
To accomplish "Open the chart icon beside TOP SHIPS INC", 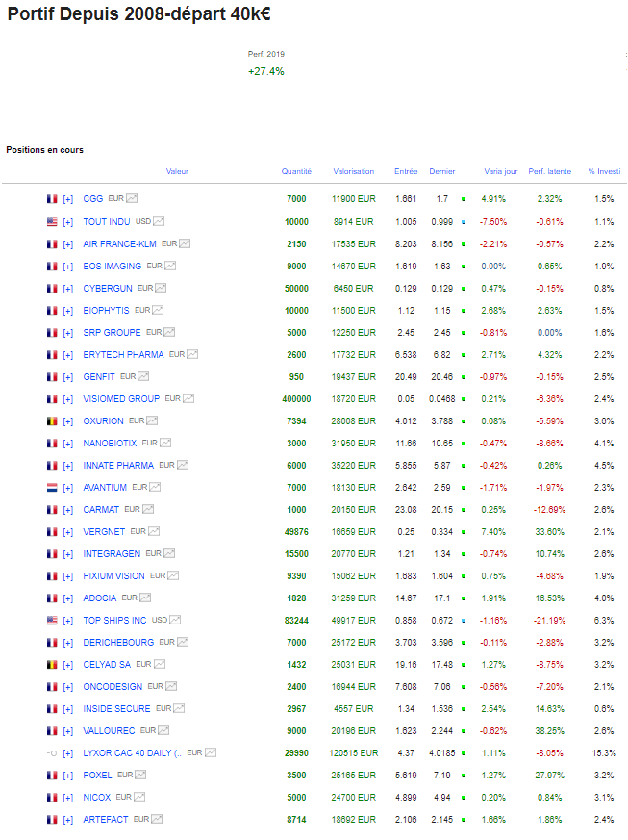I will click(x=175, y=620).
